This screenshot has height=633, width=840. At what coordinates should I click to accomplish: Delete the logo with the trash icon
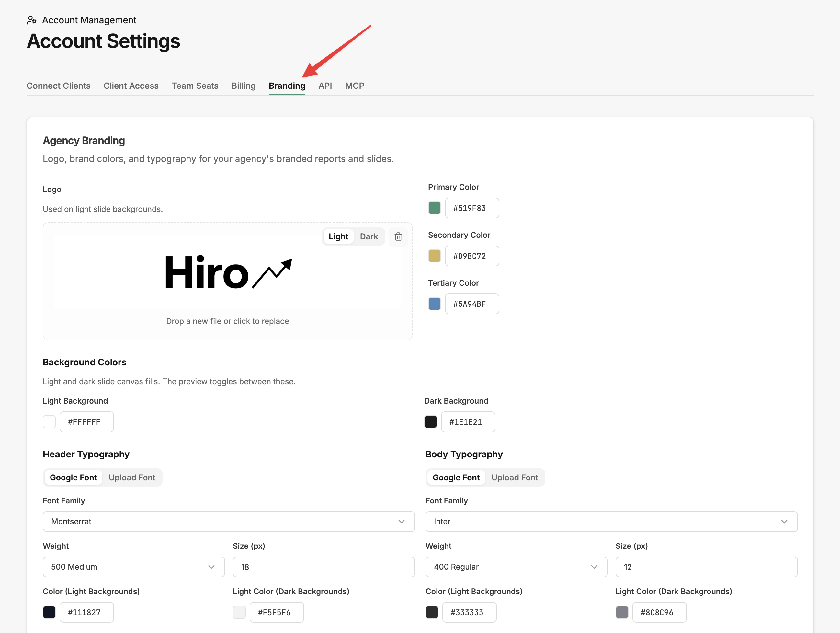(x=398, y=236)
